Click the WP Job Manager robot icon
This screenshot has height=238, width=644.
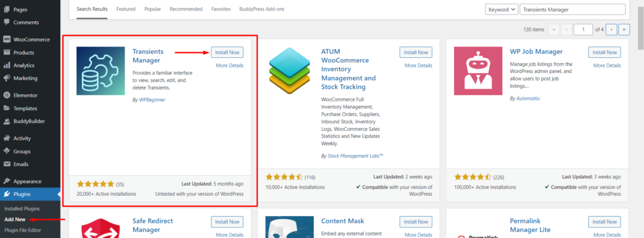(478, 71)
